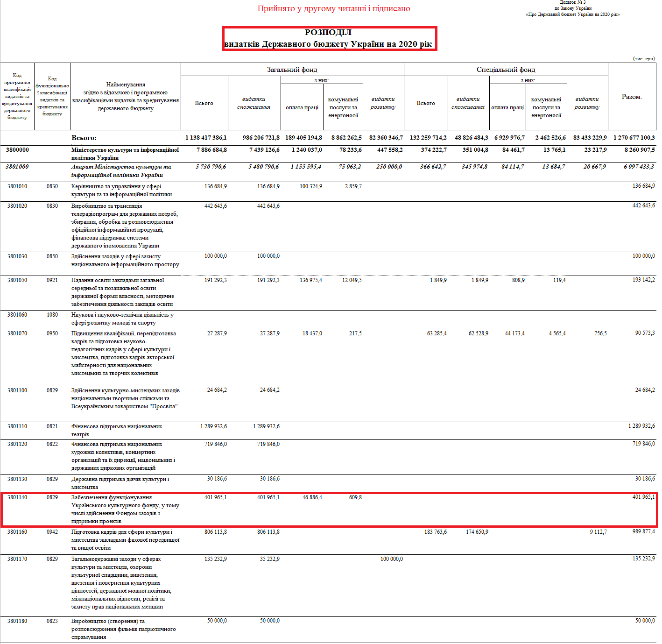Click value 193 142,2 in Разом column
Screen dimensions: 662x644
(x=643, y=280)
